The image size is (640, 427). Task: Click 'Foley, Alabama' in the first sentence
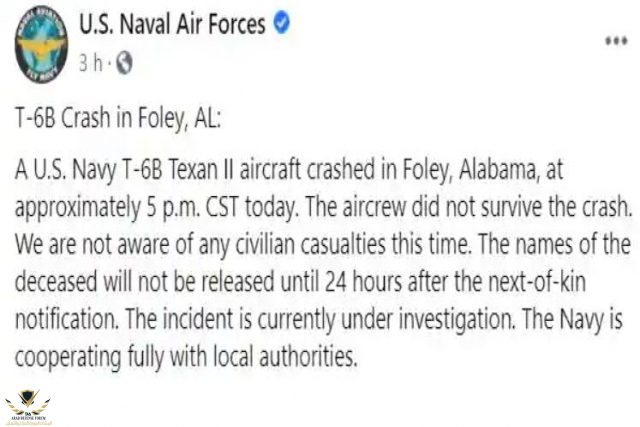point(470,169)
